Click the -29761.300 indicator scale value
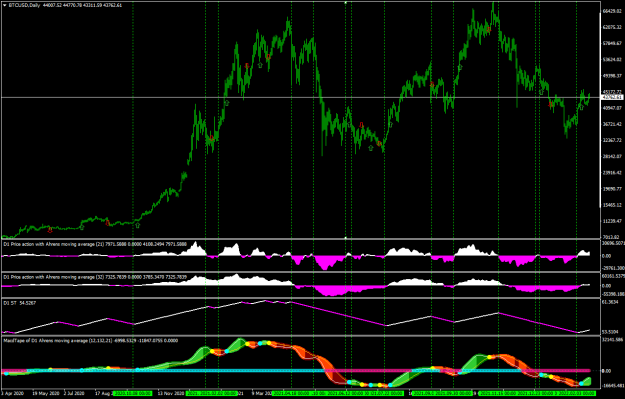The image size is (625, 399). (x=613, y=268)
